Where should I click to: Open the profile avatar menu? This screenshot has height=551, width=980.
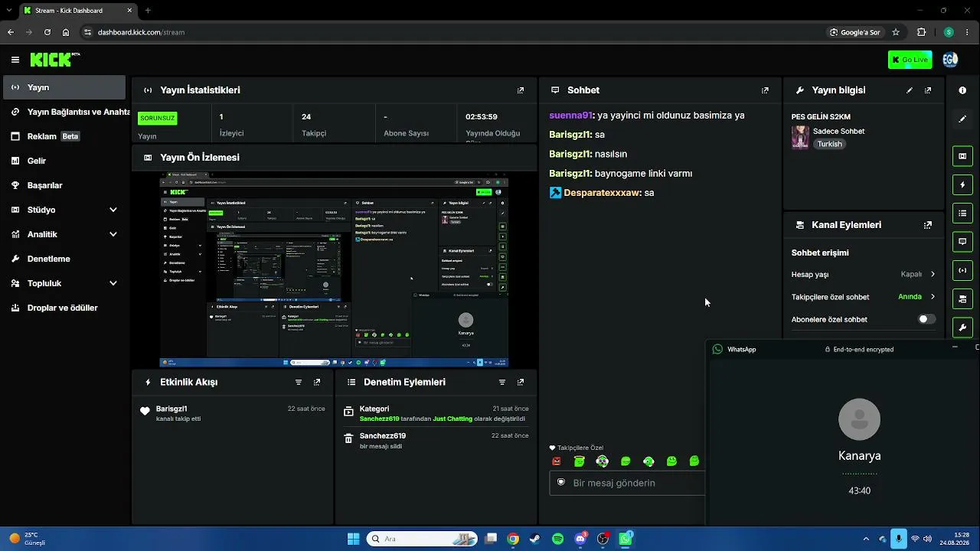pyautogui.click(x=950, y=60)
